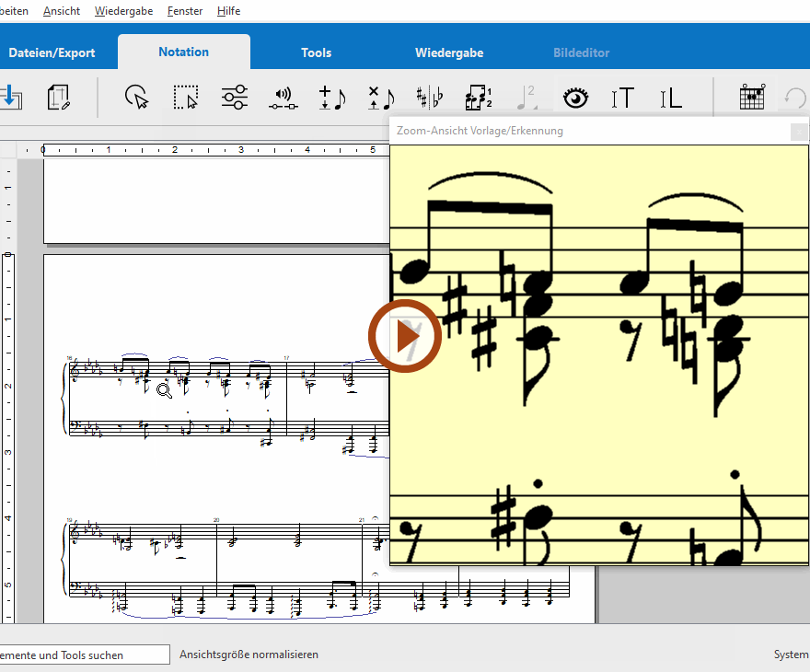The height and width of the screenshot is (672, 810).
Task: Open the Fenster menu
Action: click(x=185, y=11)
